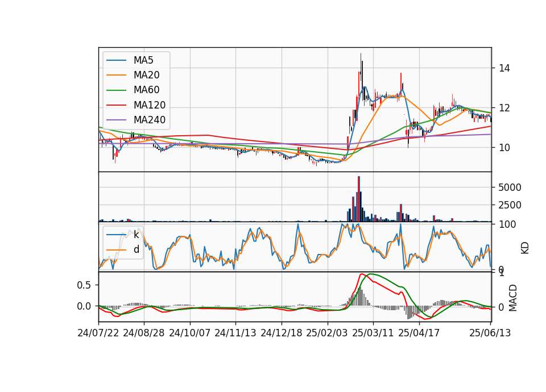Screen dimensions: 546x392
Task: Click the volume axis value 5000
Action: [x=510, y=187]
